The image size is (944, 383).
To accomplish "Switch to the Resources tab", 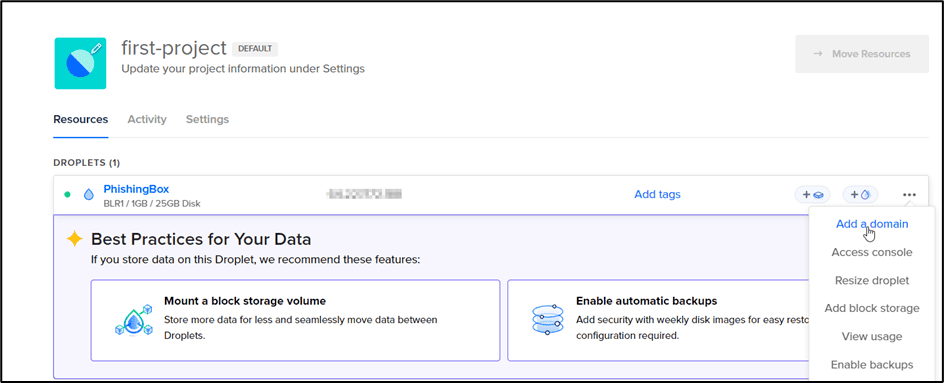I will 81,119.
